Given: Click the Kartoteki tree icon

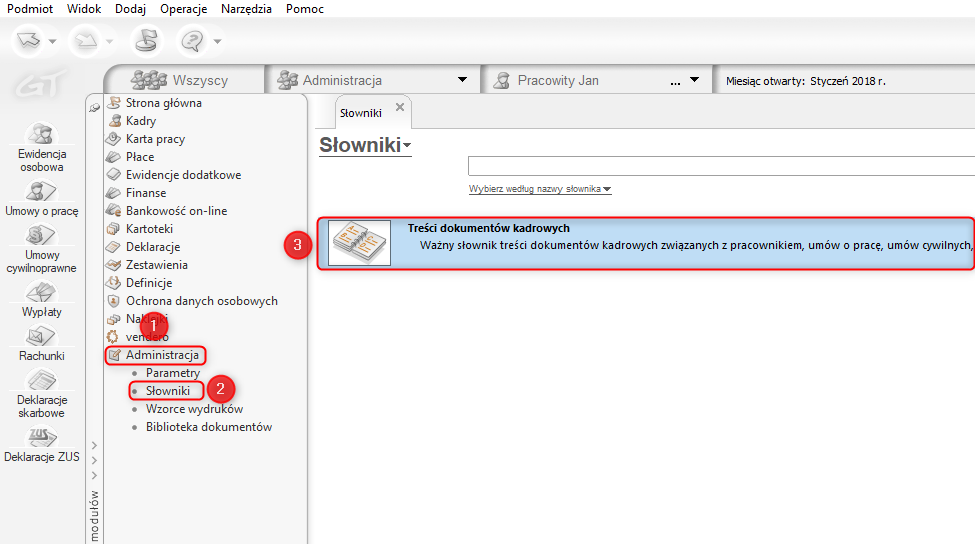Looking at the screenshot, I should pos(113,229).
